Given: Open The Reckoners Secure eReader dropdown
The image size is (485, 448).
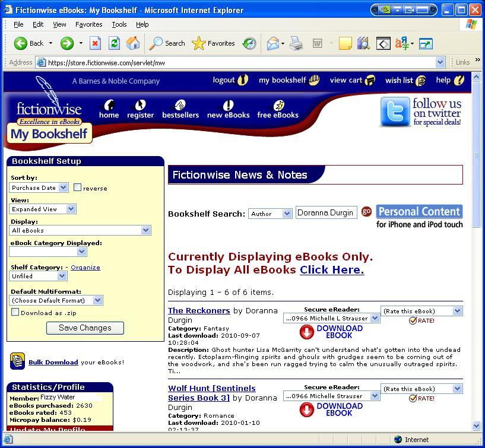Looking at the screenshot, I should 332,318.
